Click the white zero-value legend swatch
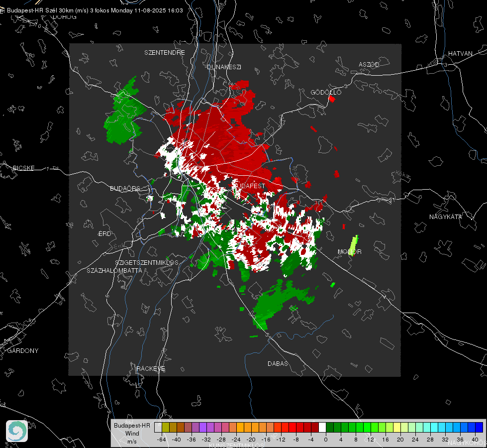487x448 pixels. pyautogui.click(x=322, y=427)
